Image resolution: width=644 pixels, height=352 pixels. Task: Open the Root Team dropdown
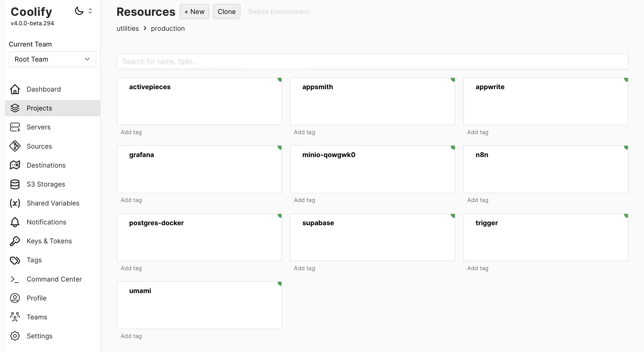coord(52,59)
